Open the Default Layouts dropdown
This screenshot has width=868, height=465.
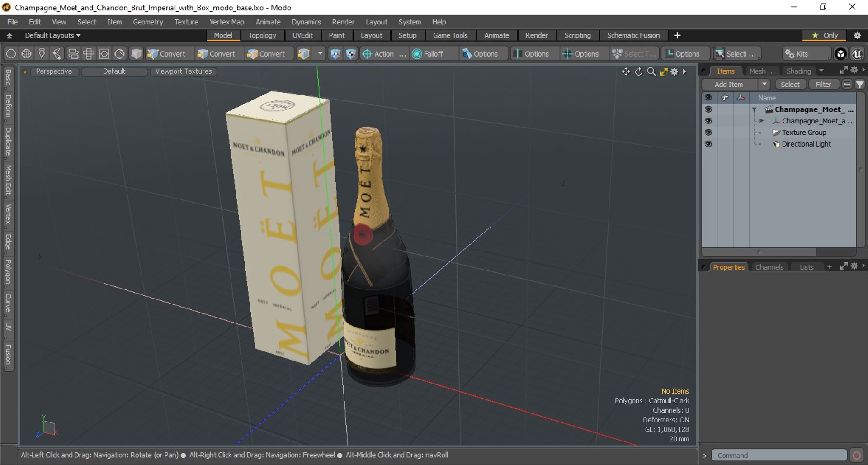tap(52, 35)
